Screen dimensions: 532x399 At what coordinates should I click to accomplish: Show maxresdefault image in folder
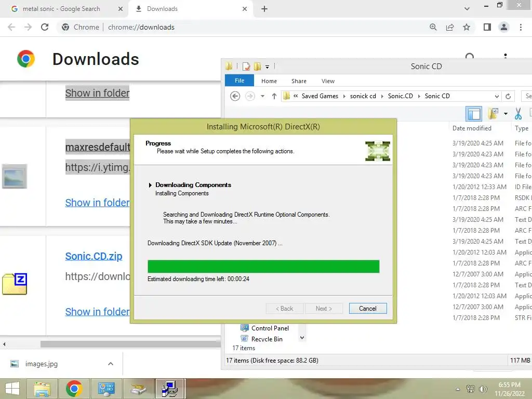tap(97, 203)
